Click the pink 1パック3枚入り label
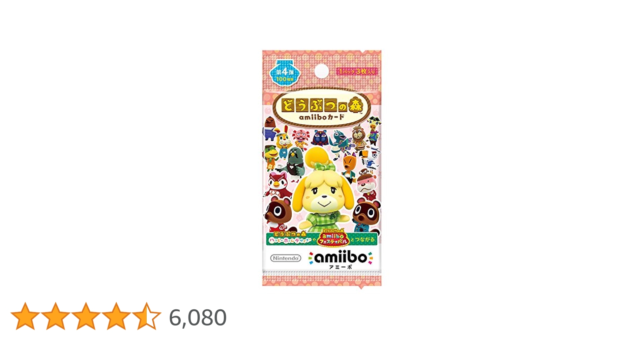Viewport: 644px width, 337px height. pyautogui.click(x=357, y=71)
